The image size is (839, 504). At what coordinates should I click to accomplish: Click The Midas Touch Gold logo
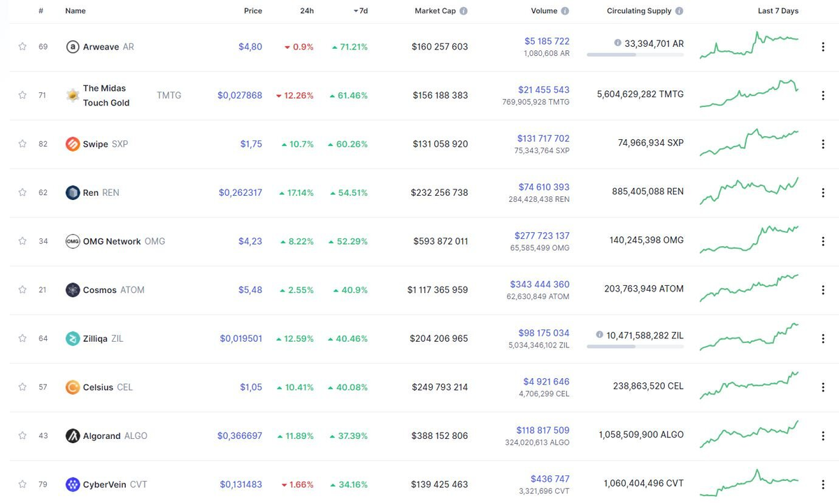coord(73,95)
